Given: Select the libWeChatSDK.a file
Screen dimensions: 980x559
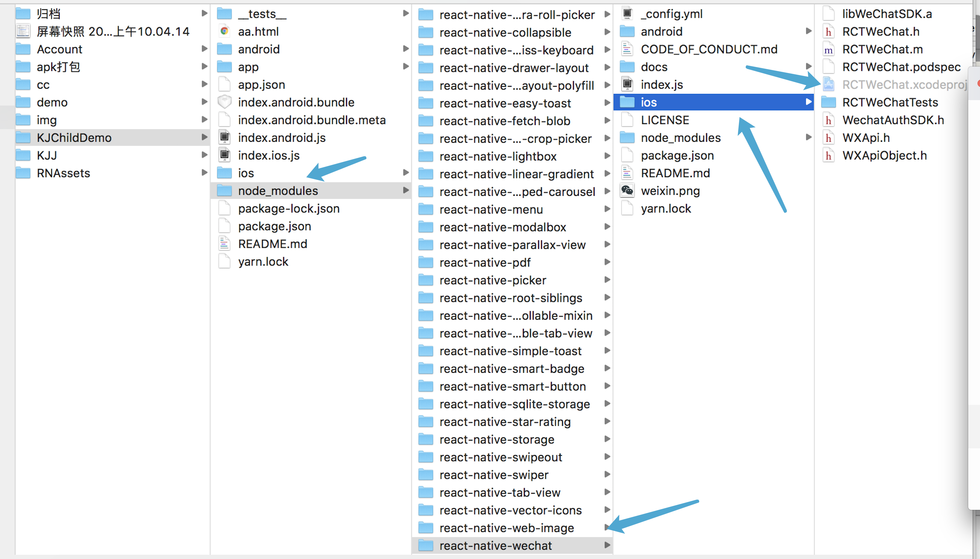Looking at the screenshot, I should tap(887, 14).
